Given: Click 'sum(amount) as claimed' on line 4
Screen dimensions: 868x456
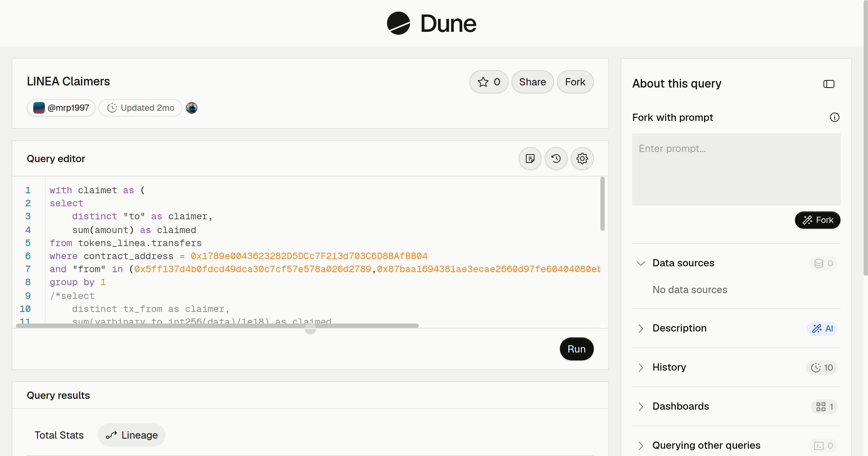Looking at the screenshot, I should (x=134, y=230).
